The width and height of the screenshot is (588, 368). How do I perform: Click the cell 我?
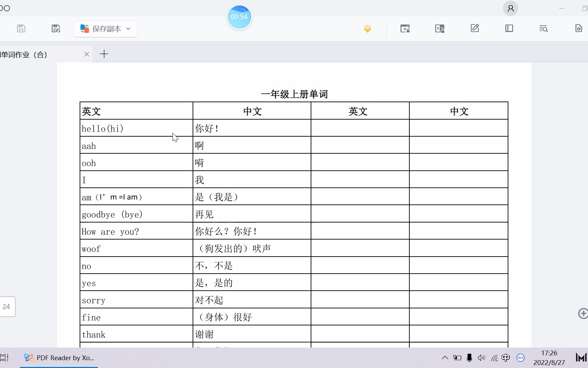coord(252,180)
